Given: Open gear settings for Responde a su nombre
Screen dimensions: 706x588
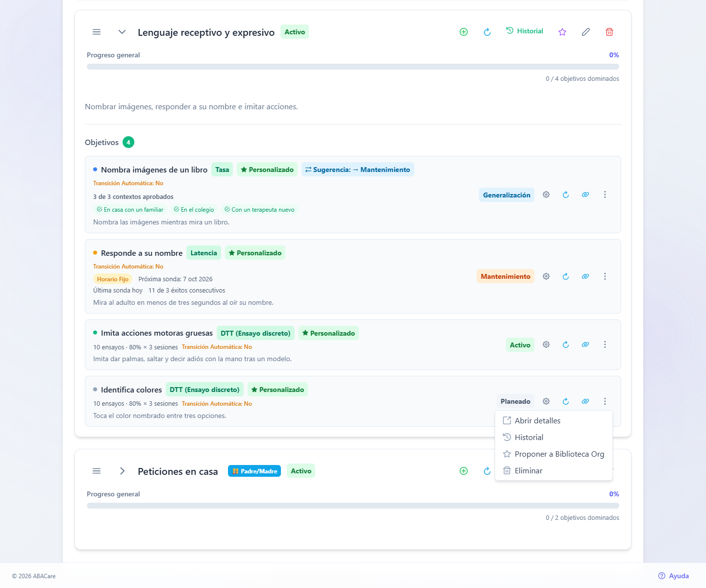Looking at the screenshot, I should click(x=546, y=276).
